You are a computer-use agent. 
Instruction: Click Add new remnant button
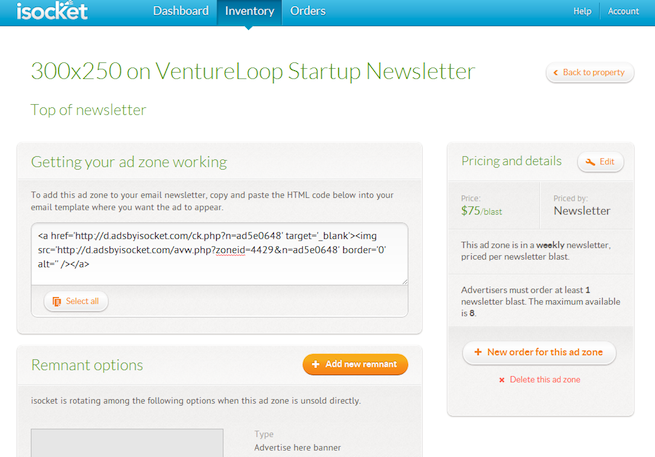[355, 364]
